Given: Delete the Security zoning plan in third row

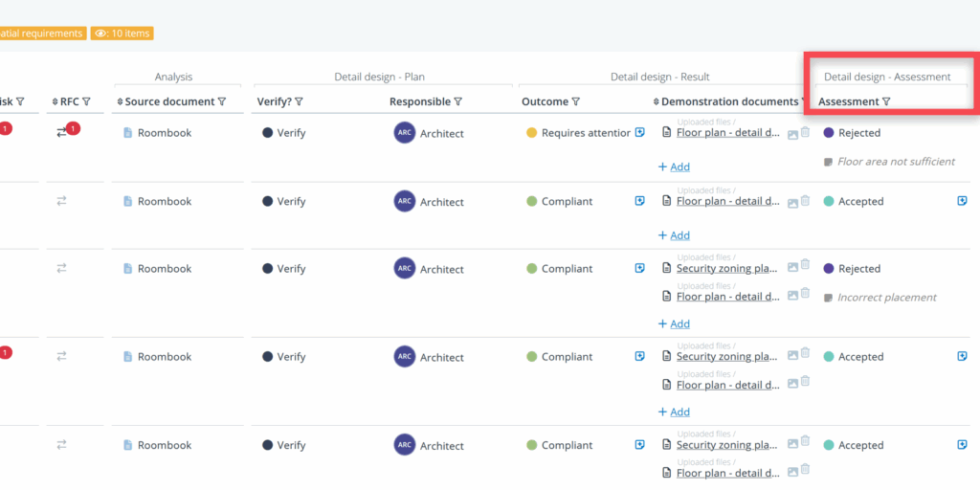Looking at the screenshot, I should pos(805,265).
